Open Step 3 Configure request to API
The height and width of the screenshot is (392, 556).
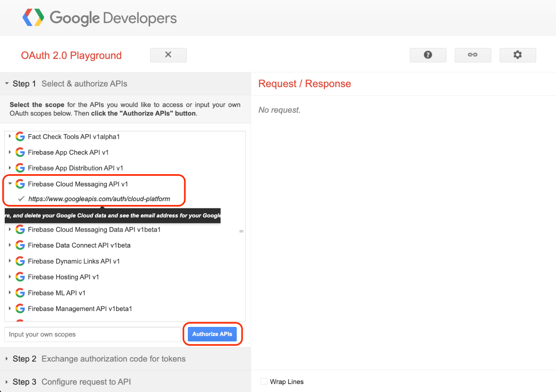coord(125,382)
